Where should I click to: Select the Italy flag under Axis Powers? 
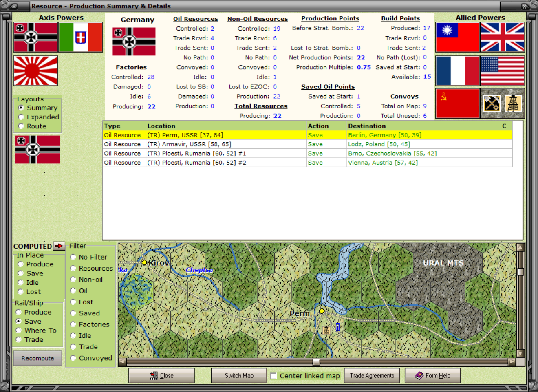pyautogui.click(x=81, y=37)
